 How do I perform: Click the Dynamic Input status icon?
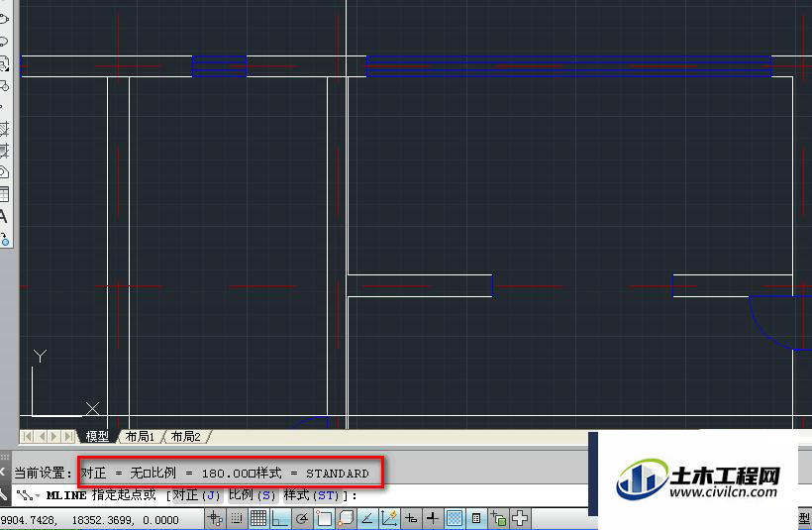(411, 518)
